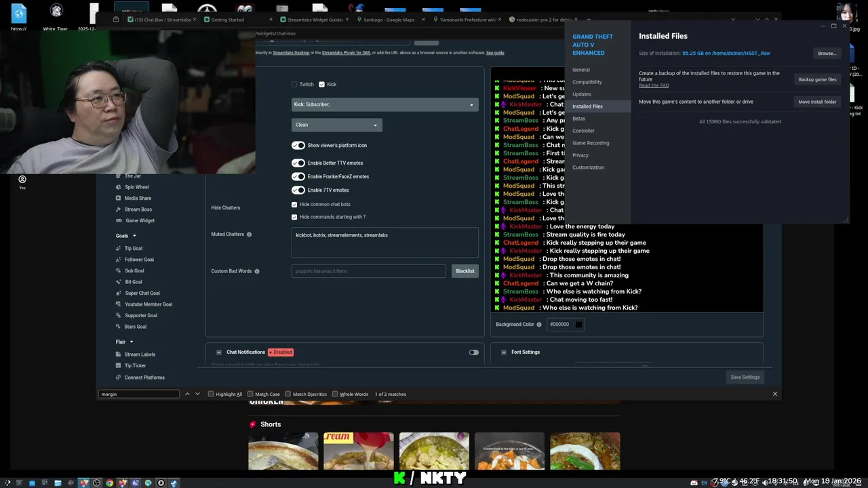
Task: Click the Custom Bad Words info icon
Action: [x=257, y=271]
